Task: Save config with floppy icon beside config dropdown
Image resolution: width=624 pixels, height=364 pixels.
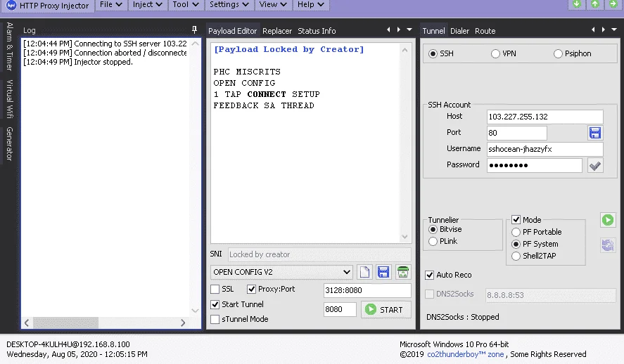Action: (383, 272)
